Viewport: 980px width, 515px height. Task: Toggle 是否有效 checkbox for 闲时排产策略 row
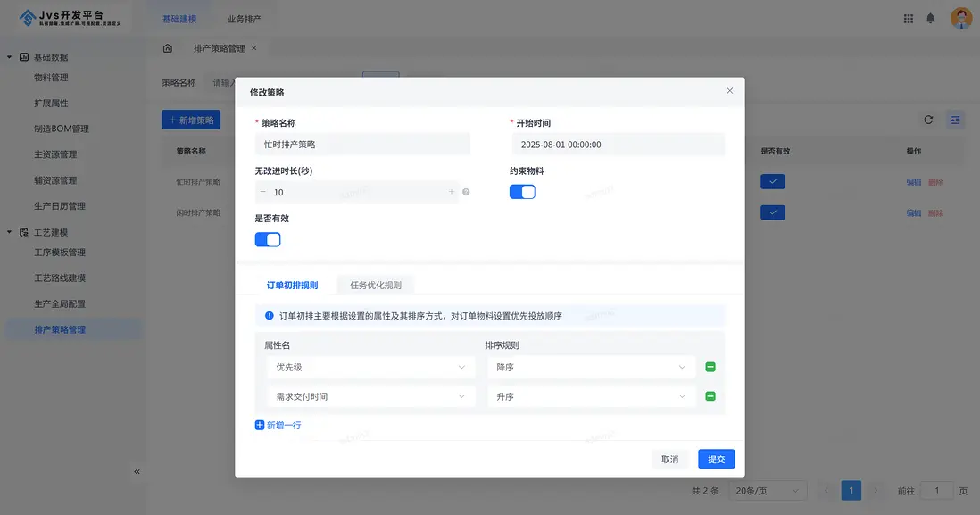[773, 212]
